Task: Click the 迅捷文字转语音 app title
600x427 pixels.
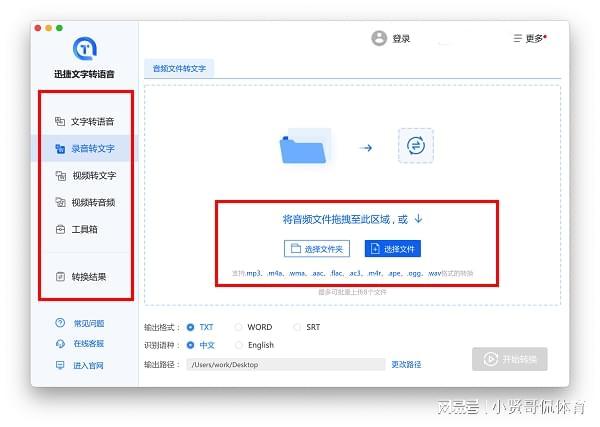Action: click(84, 74)
